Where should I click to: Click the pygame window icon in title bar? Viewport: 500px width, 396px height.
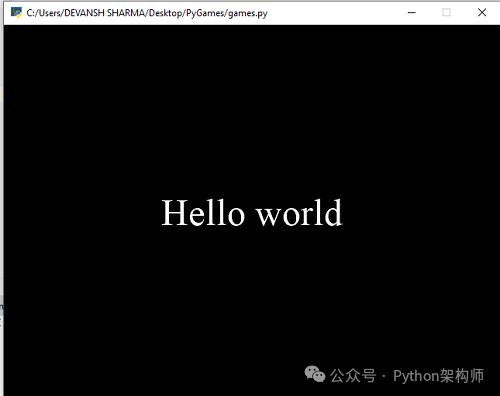coord(16,13)
